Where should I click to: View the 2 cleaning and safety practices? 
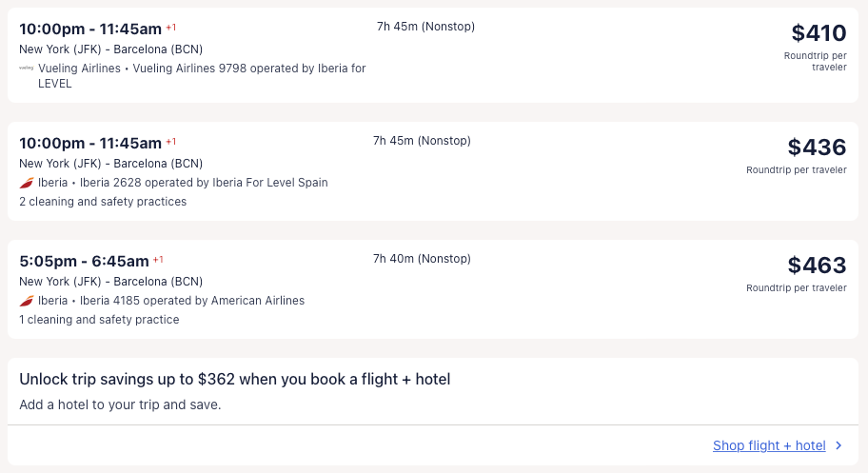coord(103,202)
